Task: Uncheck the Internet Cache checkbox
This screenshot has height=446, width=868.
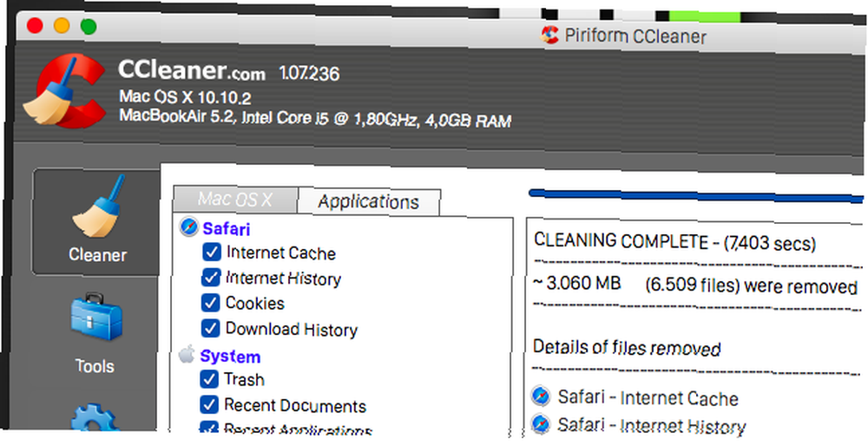Action: click(212, 252)
